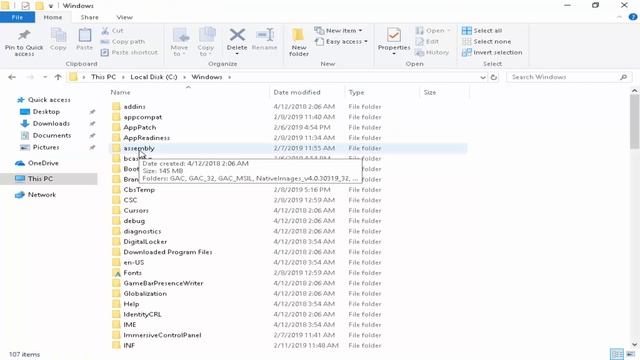Open the Move to menu

[x=179, y=42]
